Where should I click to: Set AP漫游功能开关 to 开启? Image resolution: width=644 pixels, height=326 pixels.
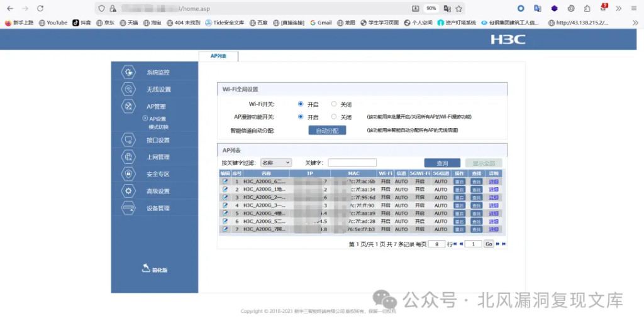click(301, 117)
